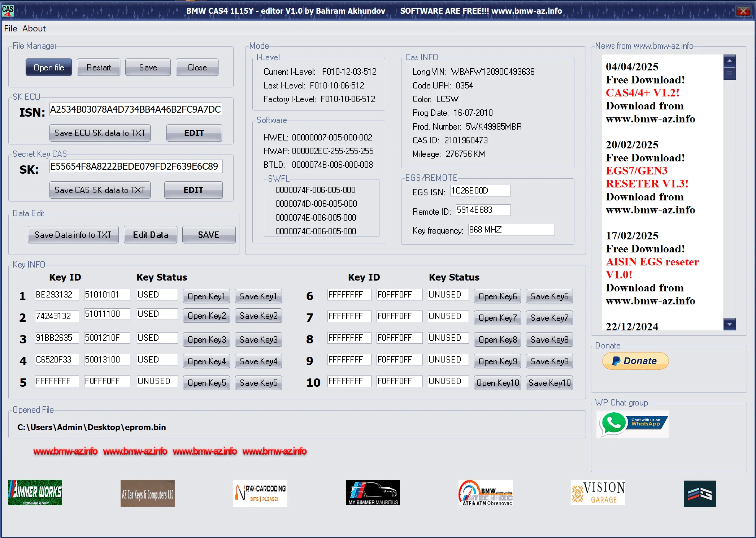
Task: Click Save Key9 button
Action: click(549, 361)
